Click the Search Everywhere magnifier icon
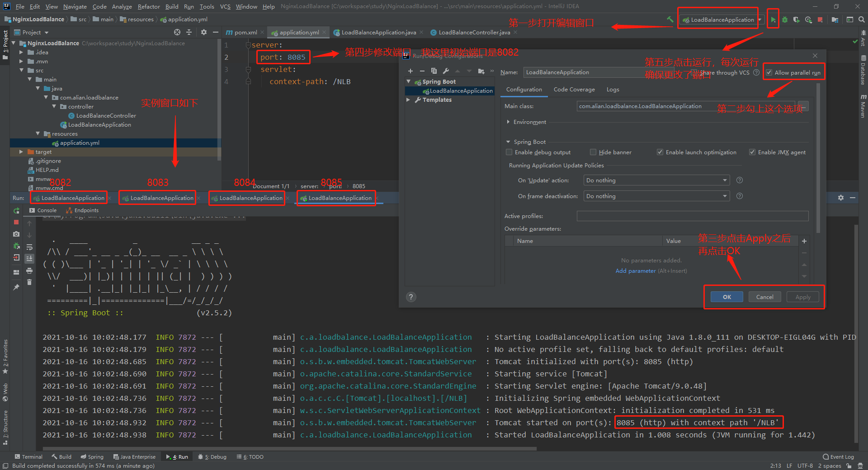 click(x=862, y=20)
